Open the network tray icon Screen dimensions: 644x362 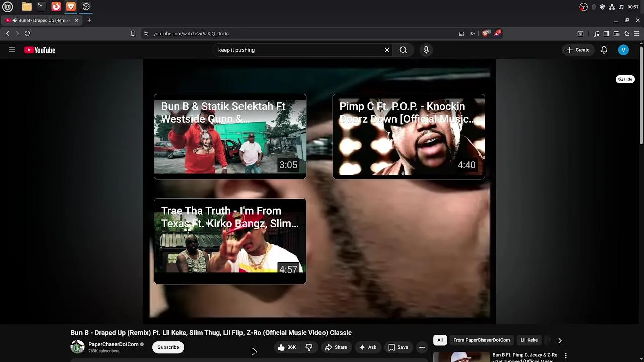tap(612, 7)
